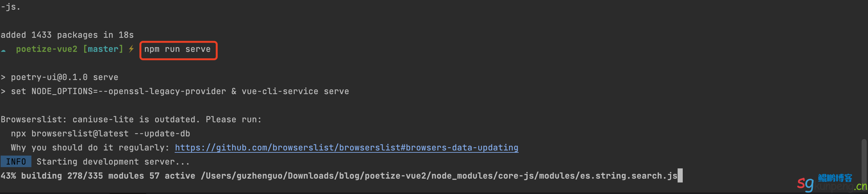The image size is (868, 194).
Task: Click the Browserslist caniuse-lite outdated warning
Action: pyautogui.click(x=131, y=119)
